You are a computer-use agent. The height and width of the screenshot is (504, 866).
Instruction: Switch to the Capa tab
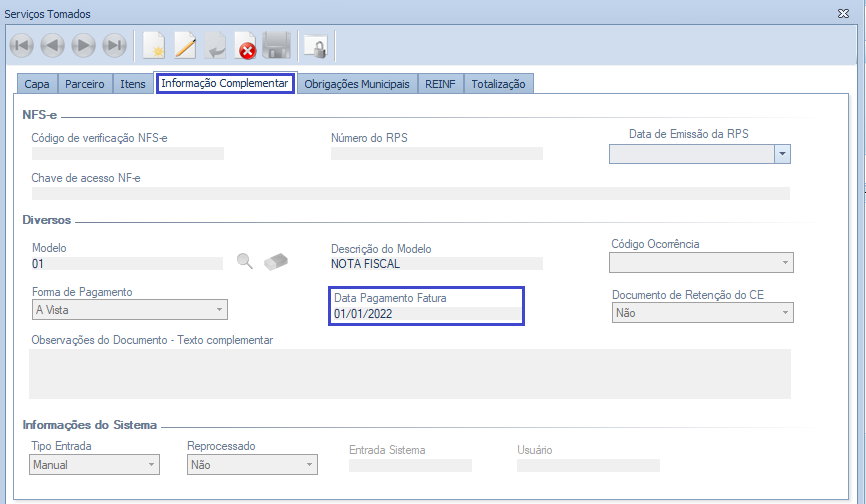tap(37, 85)
